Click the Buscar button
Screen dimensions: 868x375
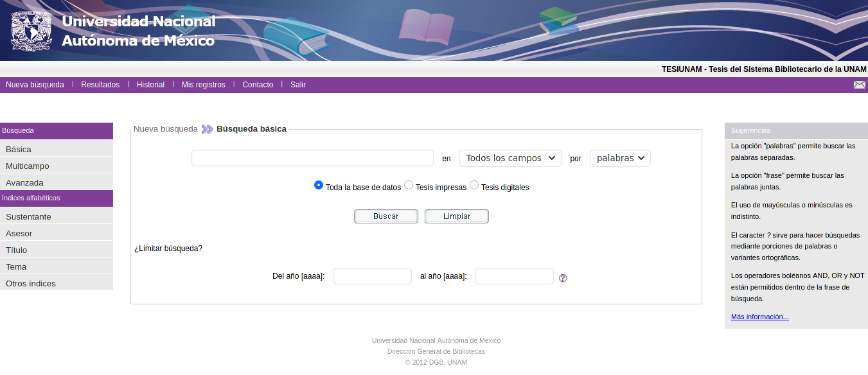pos(386,216)
